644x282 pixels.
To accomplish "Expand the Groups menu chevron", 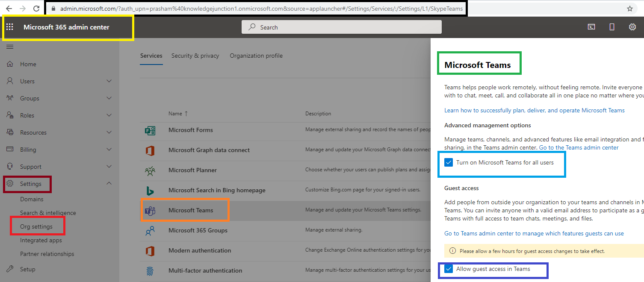I will point(109,98).
